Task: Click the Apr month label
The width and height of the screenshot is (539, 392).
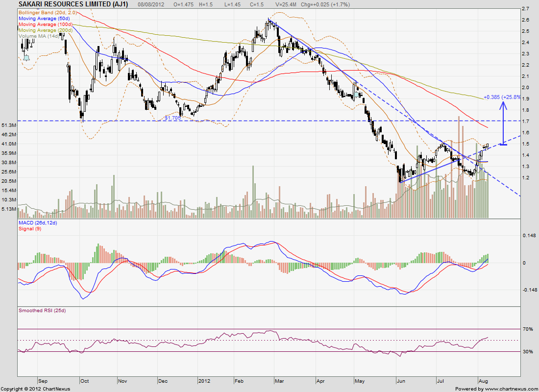Action: pos(321,381)
